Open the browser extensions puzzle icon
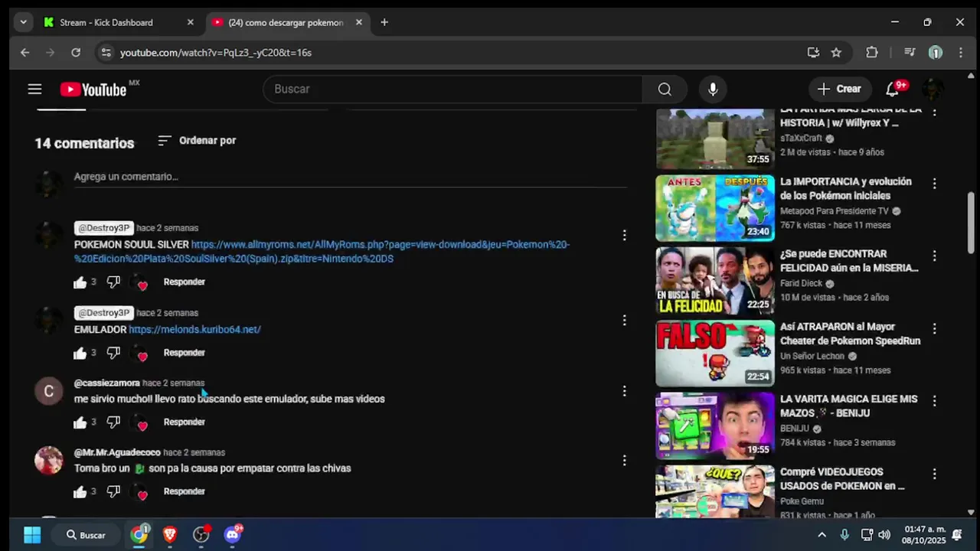980x551 pixels. [x=872, y=52]
